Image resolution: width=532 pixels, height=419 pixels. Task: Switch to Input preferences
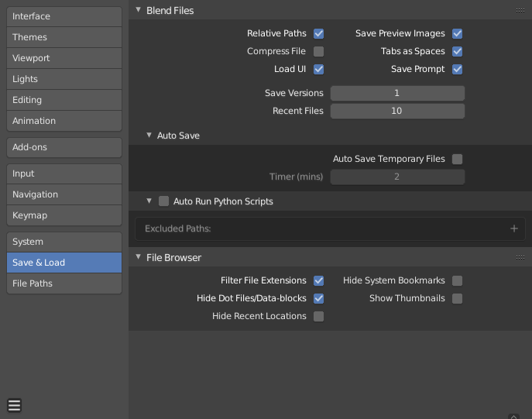pos(64,173)
